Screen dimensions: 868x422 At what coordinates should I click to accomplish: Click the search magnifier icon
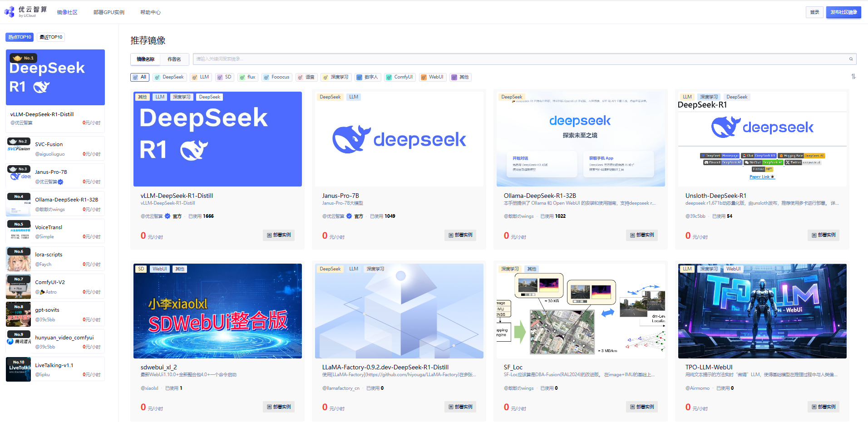(851, 59)
